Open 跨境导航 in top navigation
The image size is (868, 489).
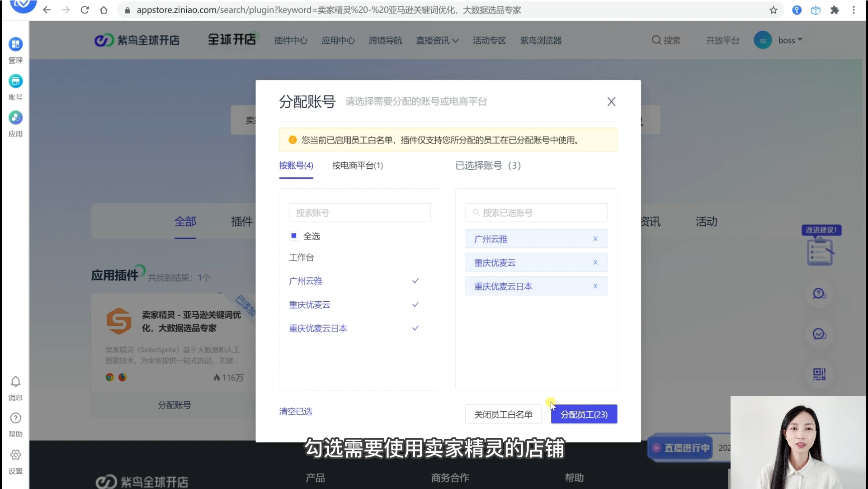[385, 41]
